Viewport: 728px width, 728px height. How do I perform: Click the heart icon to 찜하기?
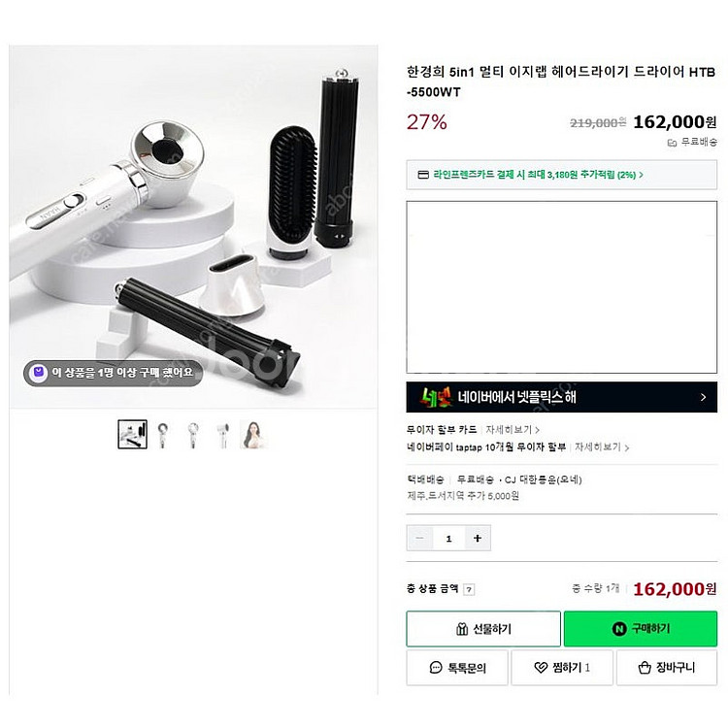tap(541, 668)
